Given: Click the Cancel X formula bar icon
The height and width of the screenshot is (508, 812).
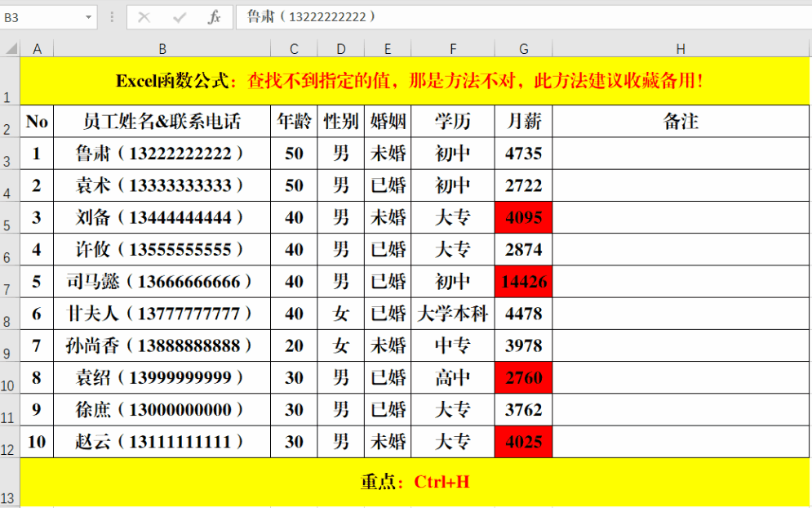Looking at the screenshot, I should pos(144,18).
